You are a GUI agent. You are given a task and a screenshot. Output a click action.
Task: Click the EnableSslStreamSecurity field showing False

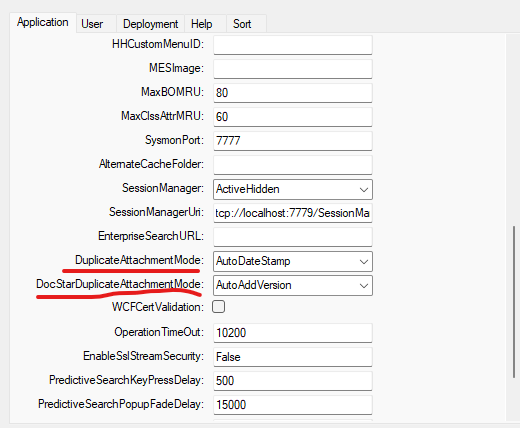click(293, 357)
